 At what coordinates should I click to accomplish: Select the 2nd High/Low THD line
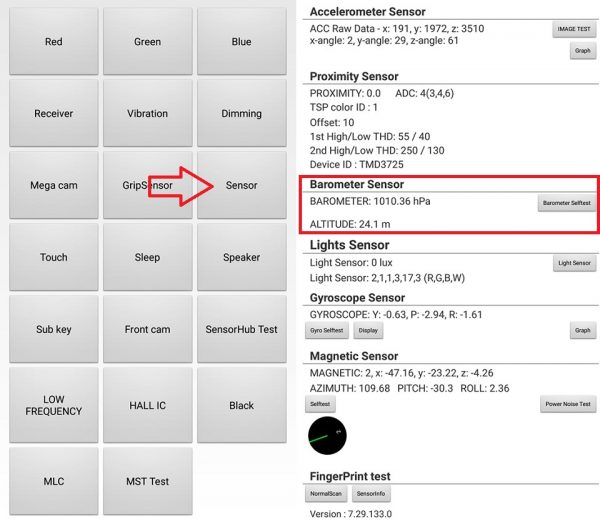tap(377, 150)
